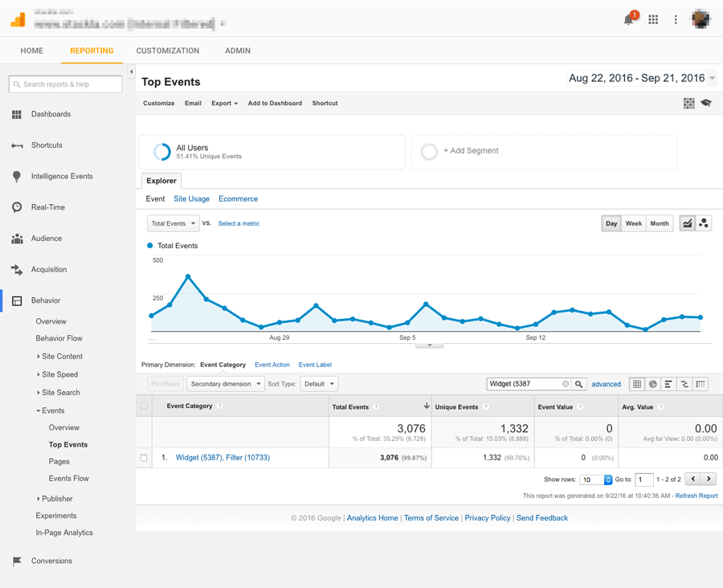Click the graduation cap education icon

706,104
